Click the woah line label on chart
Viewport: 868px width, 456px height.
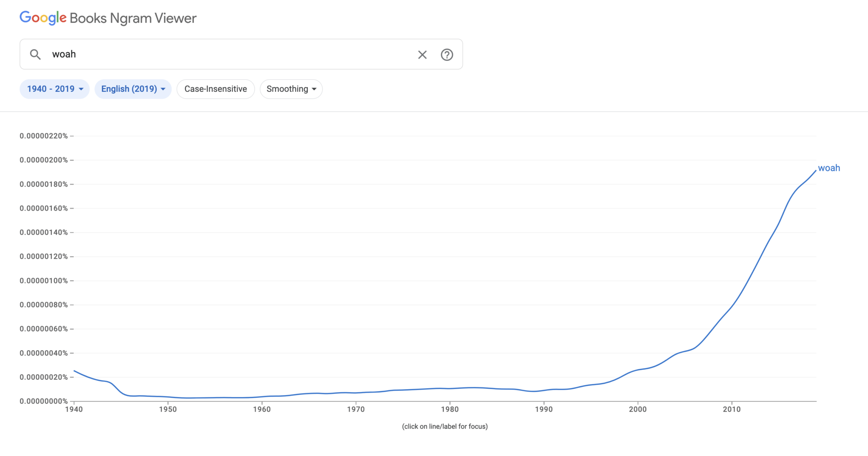(829, 168)
